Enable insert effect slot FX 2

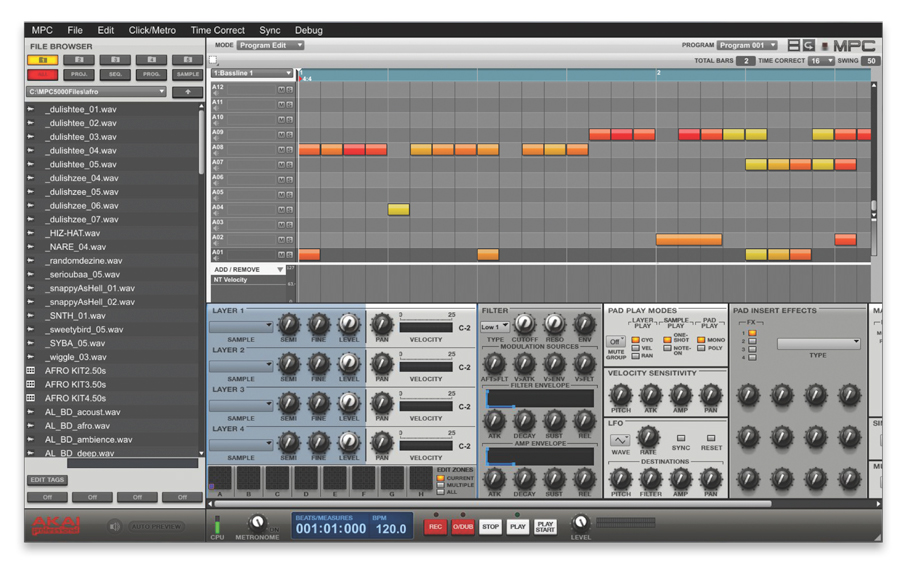tap(752, 341)
